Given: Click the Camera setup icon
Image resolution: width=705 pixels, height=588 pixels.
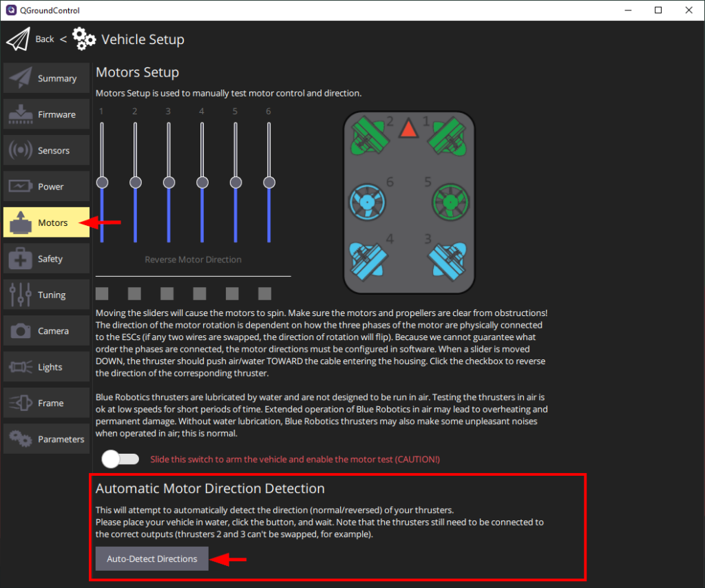Looking at the screenshot, I should tap(19, 330).
